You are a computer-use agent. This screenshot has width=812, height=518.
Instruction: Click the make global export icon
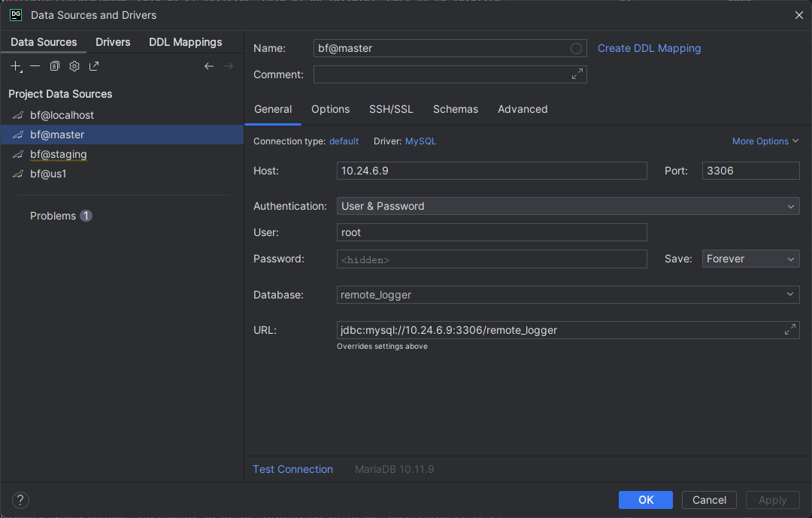[94, 66]
